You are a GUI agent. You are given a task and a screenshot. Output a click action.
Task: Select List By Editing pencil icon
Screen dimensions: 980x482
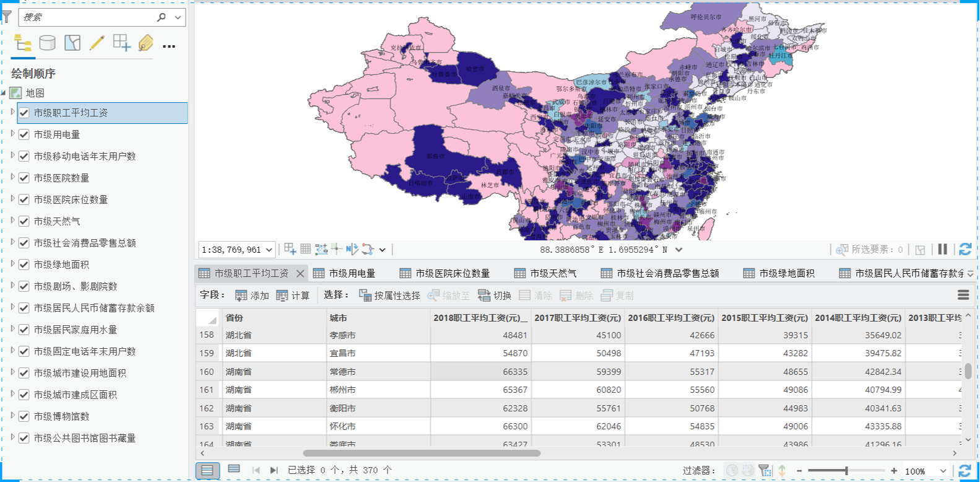[97, 43]
